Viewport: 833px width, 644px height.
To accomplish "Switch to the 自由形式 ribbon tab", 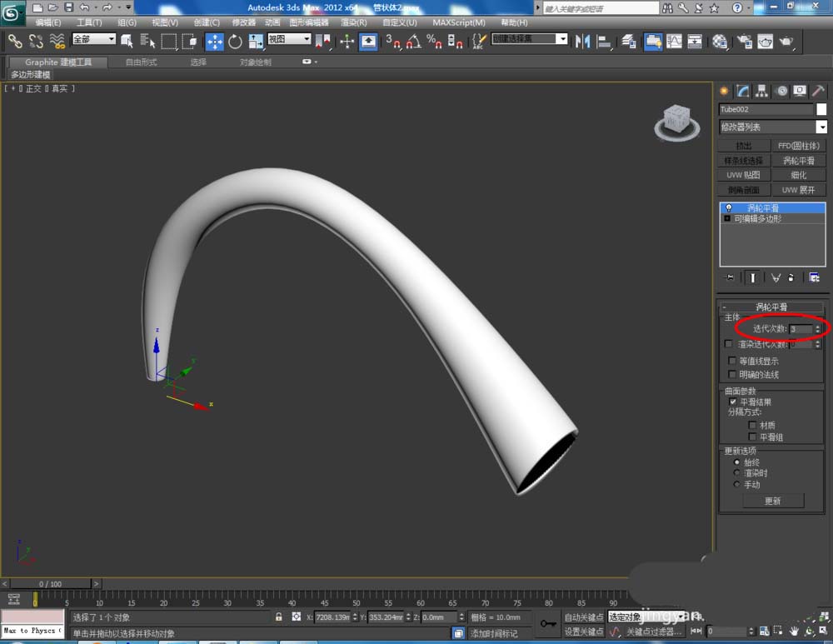I will (x=141, y=62).
